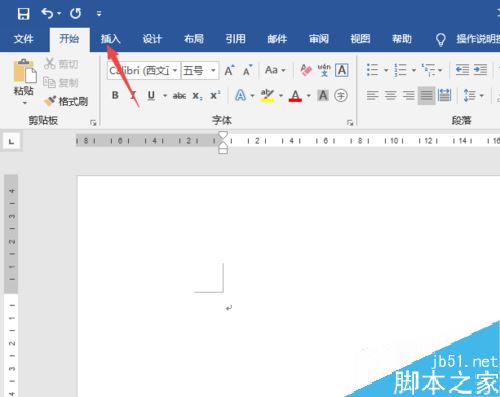
Task: Click the Redo/Repeat icon
Action: [75, 13]
